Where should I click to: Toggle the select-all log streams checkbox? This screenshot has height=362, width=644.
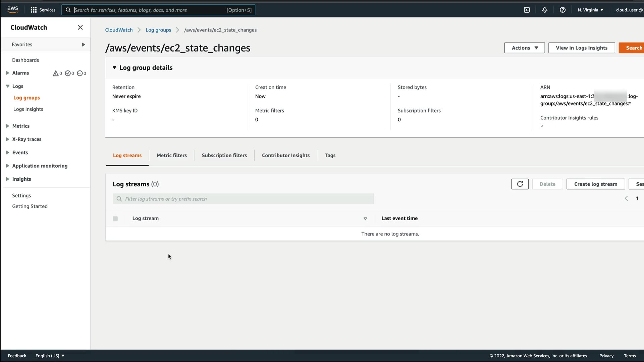pyautogui.click(x=115, y=219)
